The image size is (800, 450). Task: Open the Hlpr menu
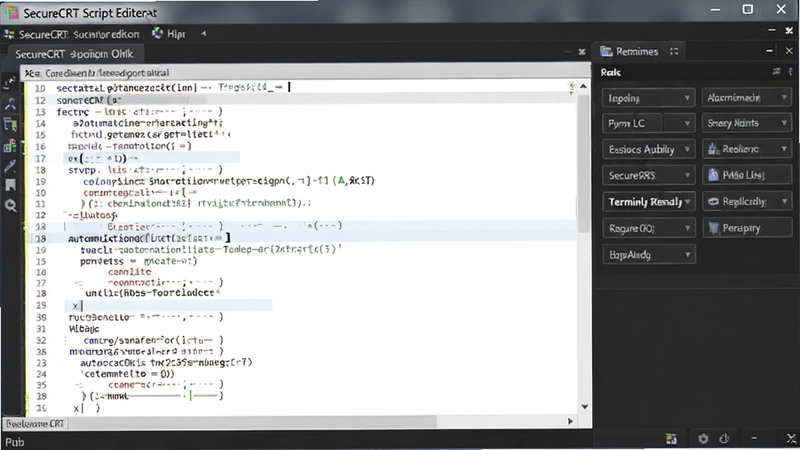pos(176,34)
